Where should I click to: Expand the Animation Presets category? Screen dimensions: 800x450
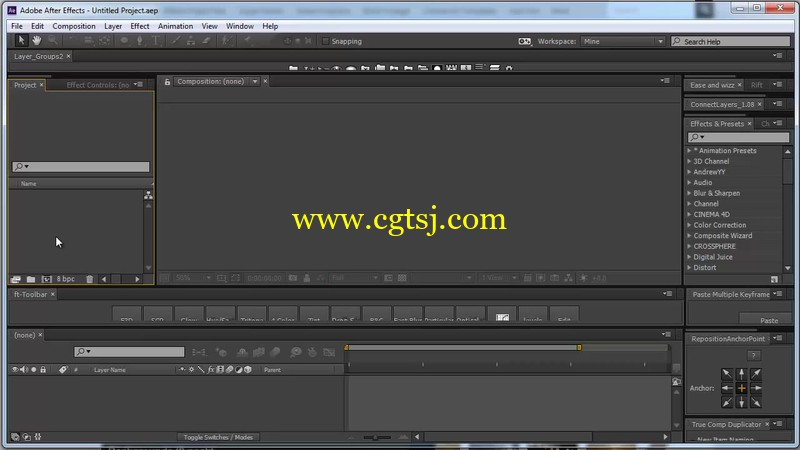click(689, 151)
